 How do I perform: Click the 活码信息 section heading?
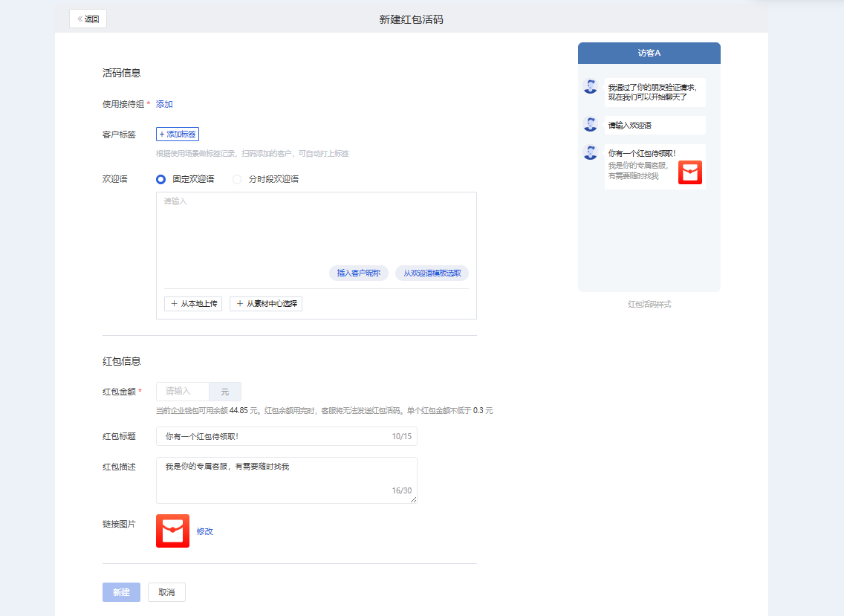click(122, 73)
